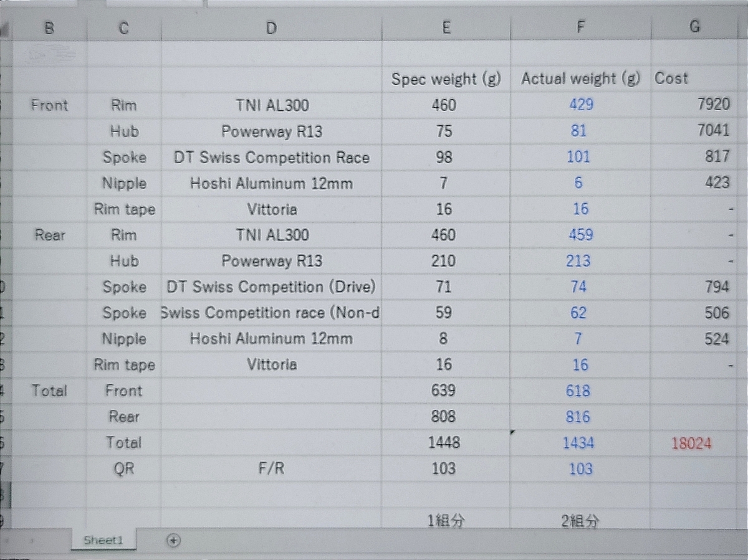Select 'DT Swiss Competition (Drive)' cell

(271, 287)
